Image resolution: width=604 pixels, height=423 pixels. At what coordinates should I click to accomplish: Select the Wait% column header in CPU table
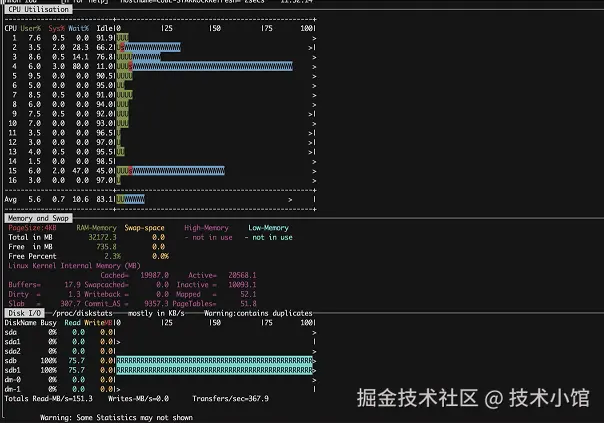pyautogui.click(x=79, y=28)
